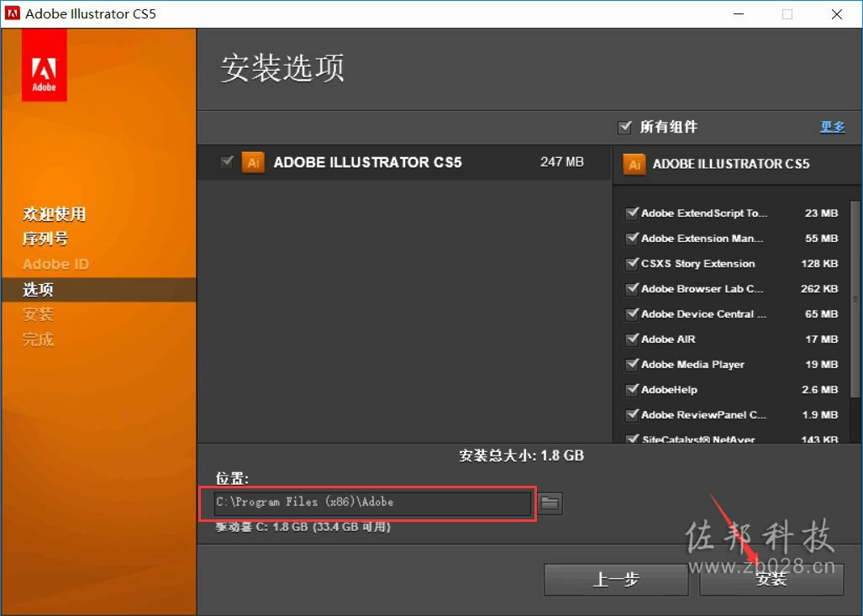The height and width of the screenshot is (616, 863).
Task: Click the drive C: 1.8 GB available text
Action: coord(303,528)
